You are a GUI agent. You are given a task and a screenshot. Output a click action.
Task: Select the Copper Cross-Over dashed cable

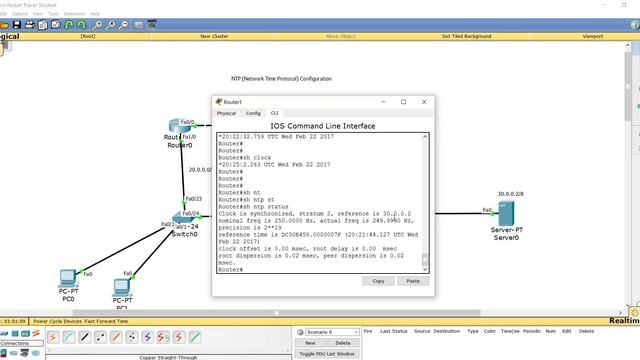click(x=100, y=337)
